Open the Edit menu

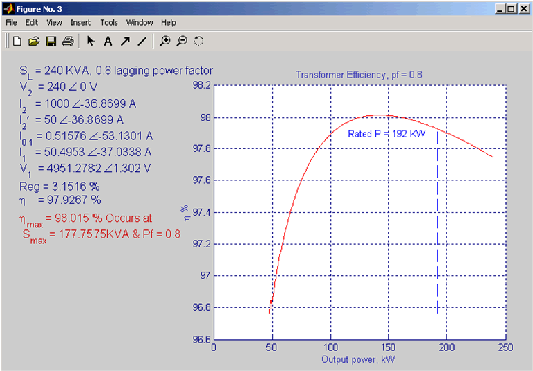[32, 22]
